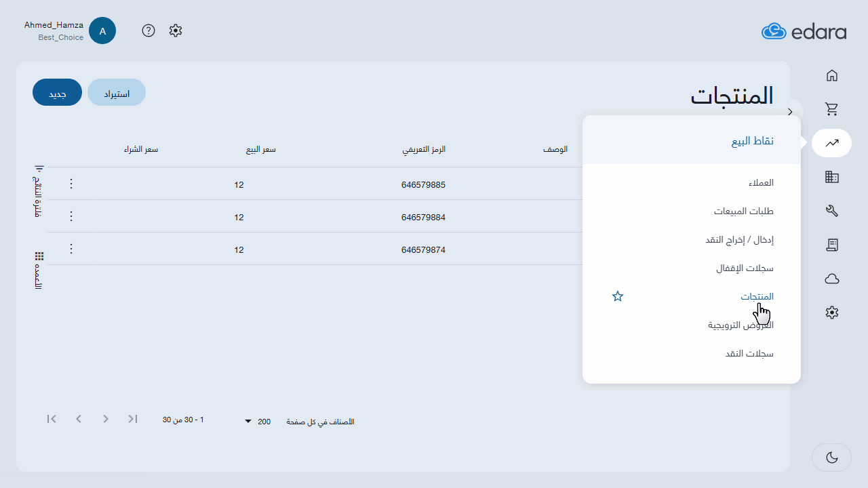Select the sales trending-up sidebar icon

click(x=832, y=143)
